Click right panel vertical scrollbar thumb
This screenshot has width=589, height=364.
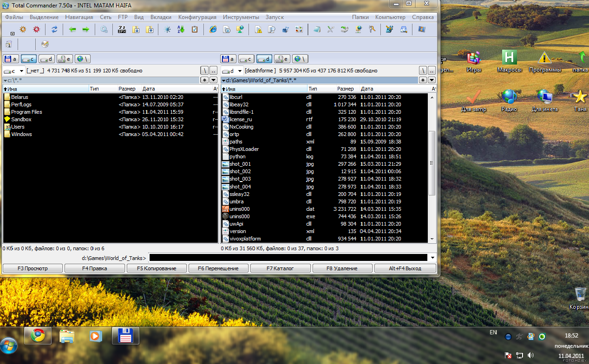coord(432,162)
